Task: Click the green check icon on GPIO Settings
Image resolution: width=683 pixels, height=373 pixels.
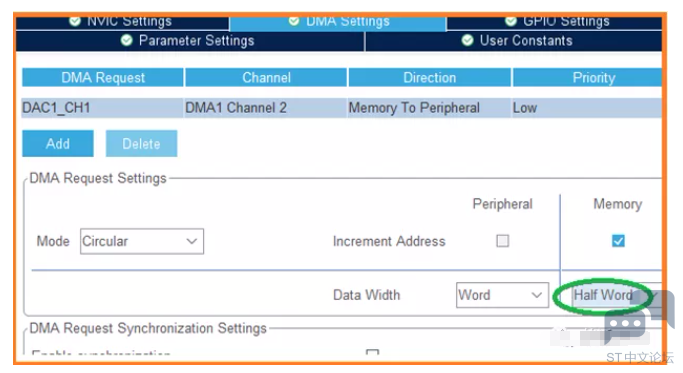Action: [511, 21]
